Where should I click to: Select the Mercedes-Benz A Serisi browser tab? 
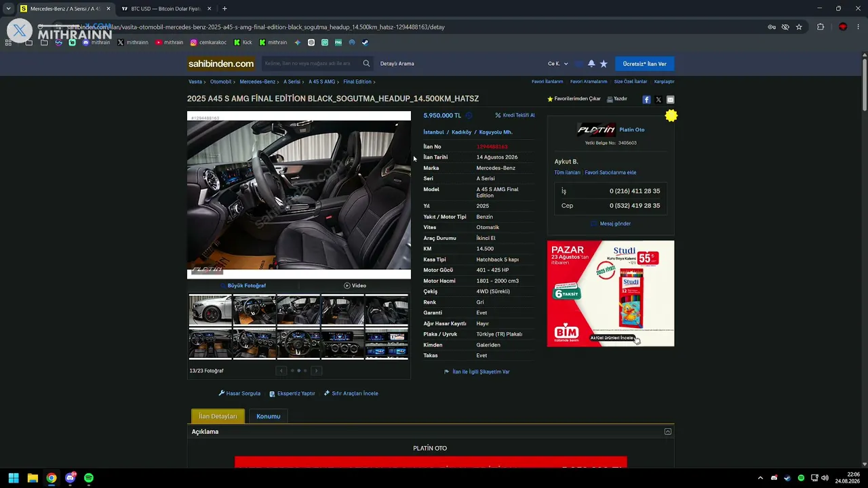tap(65, 9)
